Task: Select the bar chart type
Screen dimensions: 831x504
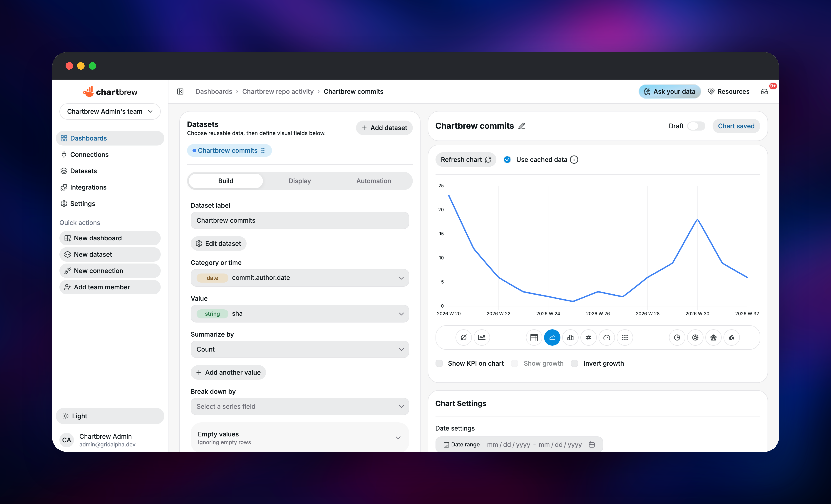Action: [x=570, y=338]
